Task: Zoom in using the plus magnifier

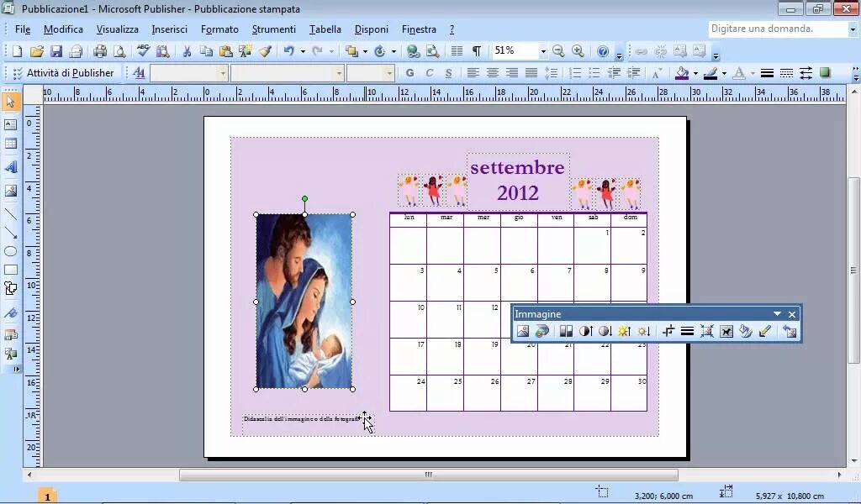Action: 578,51
